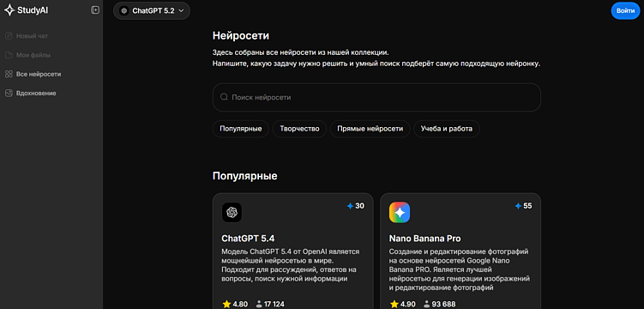This screenshot has height=309, width=644.
Task: Collapse sidebar with the panel toggle icon
Action: [95, 10]
